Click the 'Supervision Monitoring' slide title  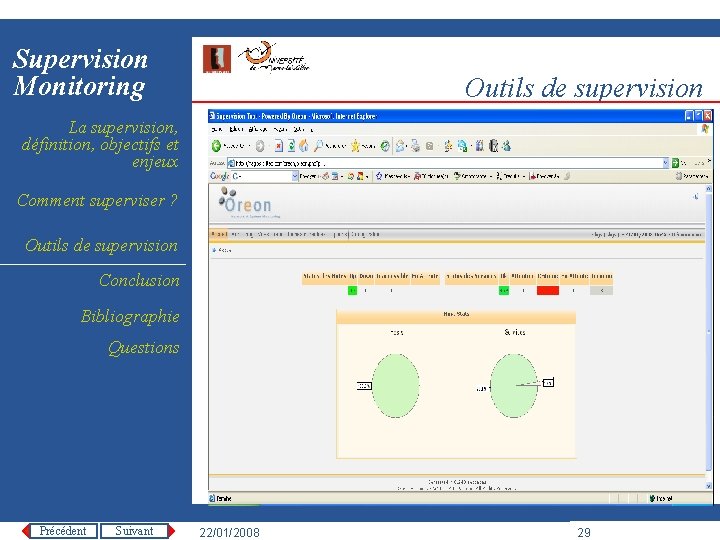[80, 72]
